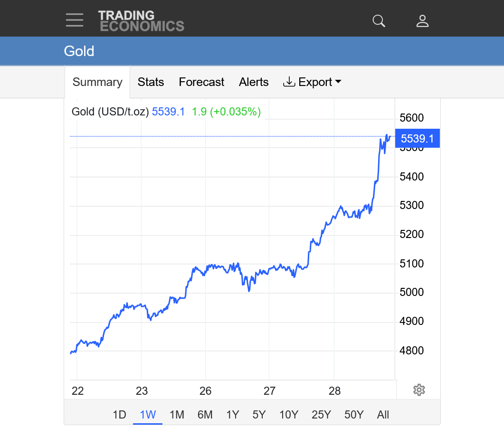Choose the 1Y chart range
This screenshot has height=428, width=504.
tap(232, 415)
